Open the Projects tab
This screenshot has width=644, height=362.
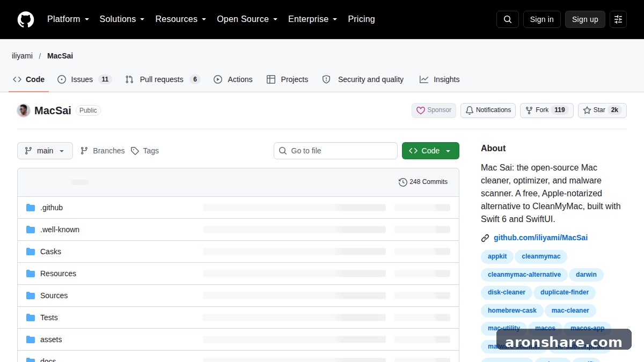click(x=288, y=79)
